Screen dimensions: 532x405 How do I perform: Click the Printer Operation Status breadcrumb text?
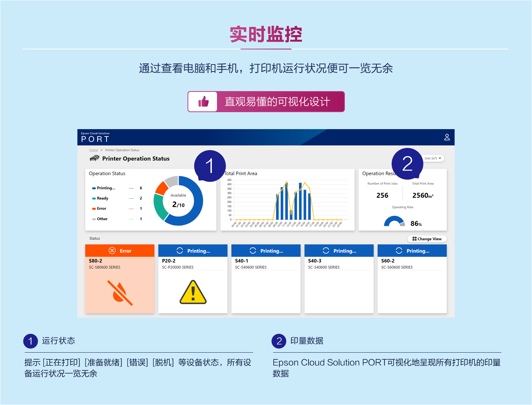click(122, 150)
